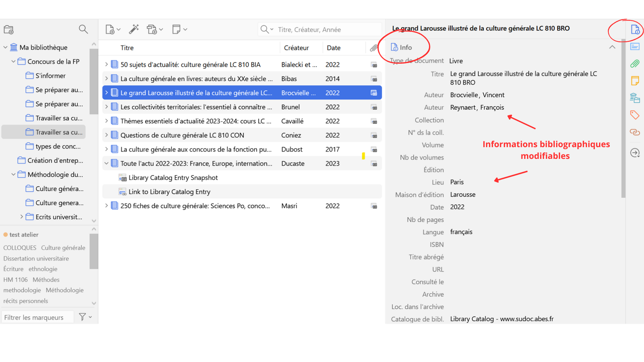
Task: Open the Add Item by Identifier wand tool
Action: click(x=134, y=29)
